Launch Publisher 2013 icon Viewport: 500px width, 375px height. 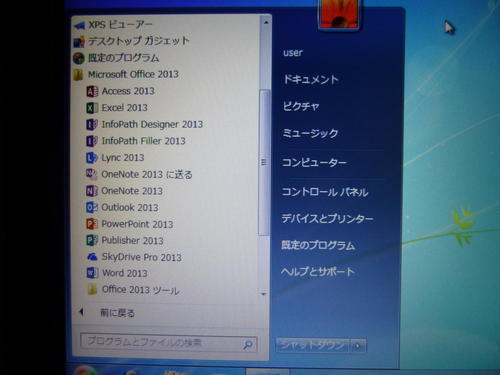pyautogui.click(x=92, y=240)
